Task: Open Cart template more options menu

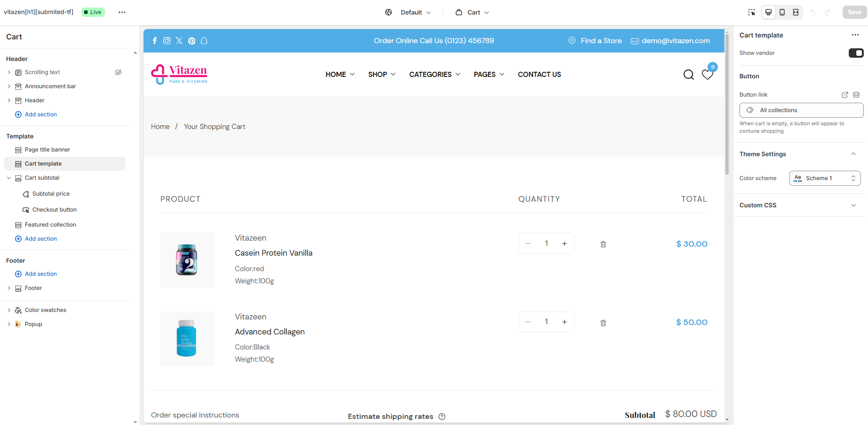Action: pos(855,35)
